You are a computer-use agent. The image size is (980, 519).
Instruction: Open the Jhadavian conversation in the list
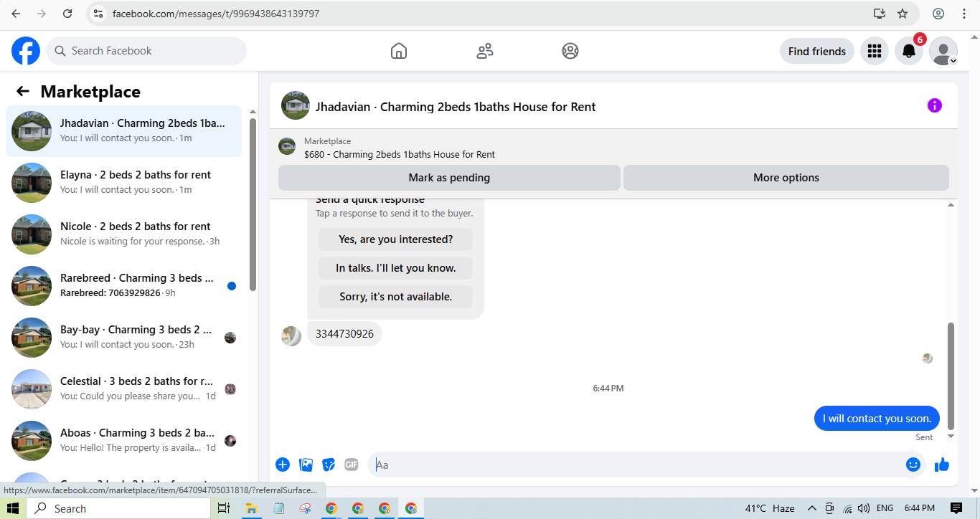click(123, 130)
